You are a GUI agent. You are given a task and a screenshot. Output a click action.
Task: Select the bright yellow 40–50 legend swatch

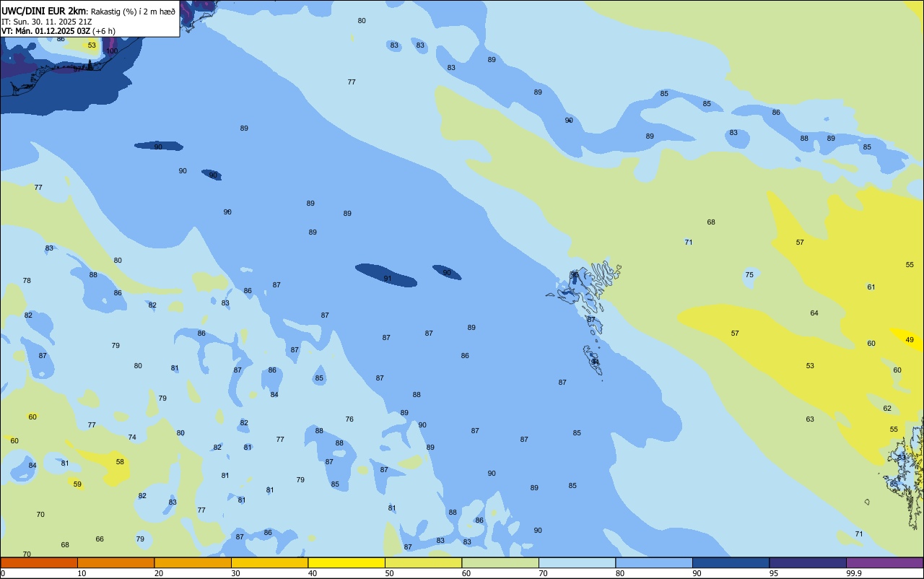point(346,562)
